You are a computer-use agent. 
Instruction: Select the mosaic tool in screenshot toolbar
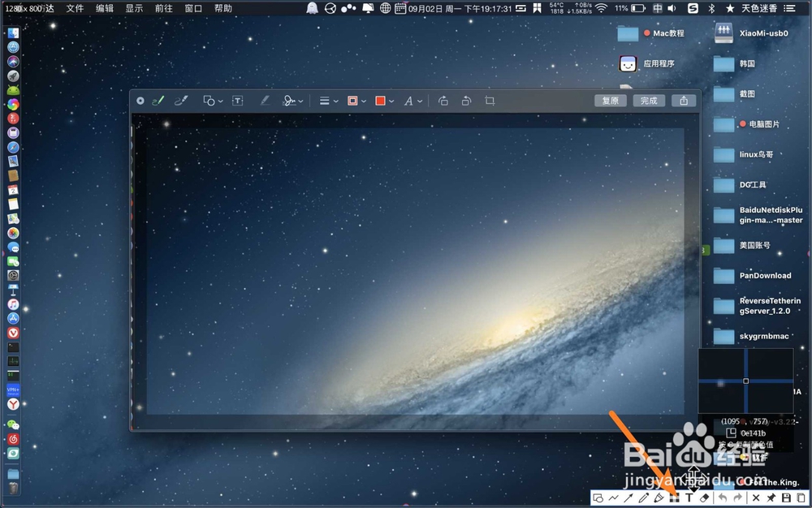(x=674, y=498)
